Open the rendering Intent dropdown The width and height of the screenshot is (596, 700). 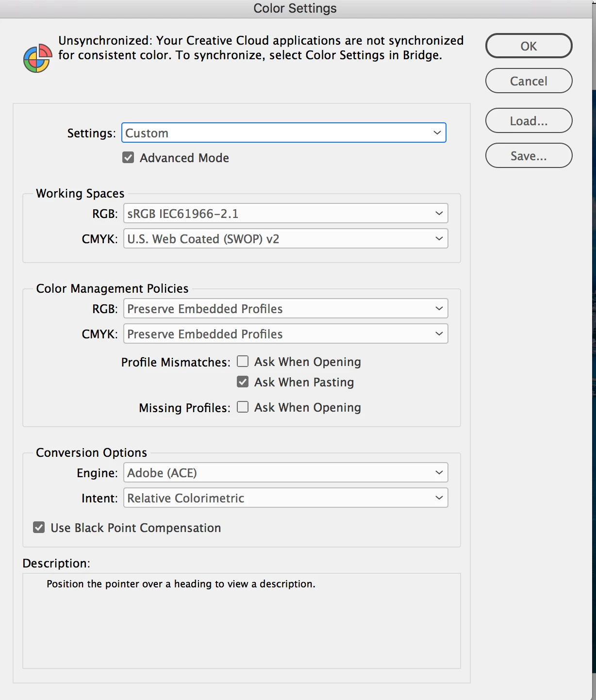click(286, 498)
